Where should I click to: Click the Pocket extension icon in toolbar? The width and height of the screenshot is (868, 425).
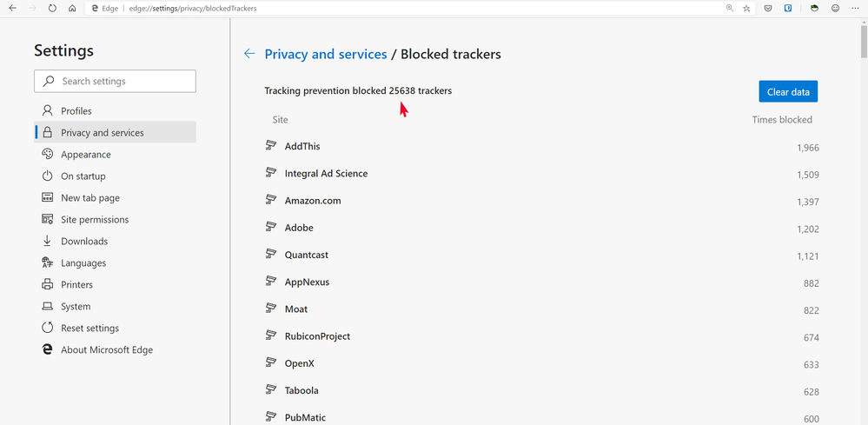pos(768,9)
